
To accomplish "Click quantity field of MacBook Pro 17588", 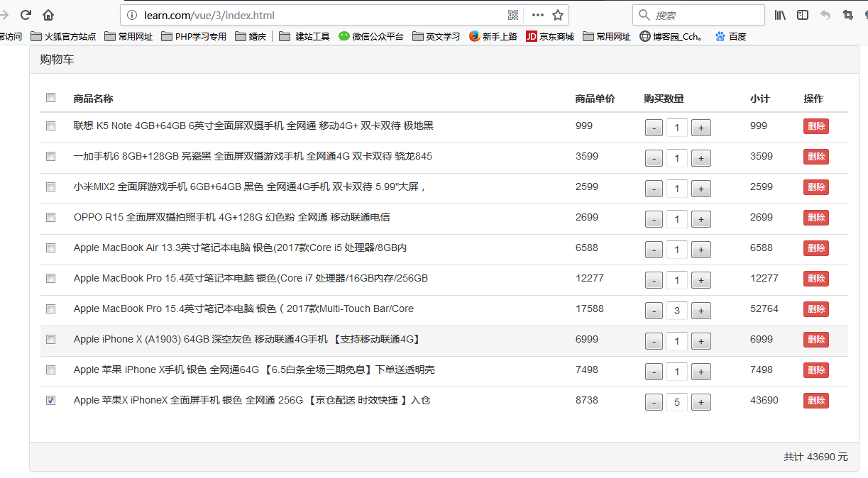I will tap(677, 311).
